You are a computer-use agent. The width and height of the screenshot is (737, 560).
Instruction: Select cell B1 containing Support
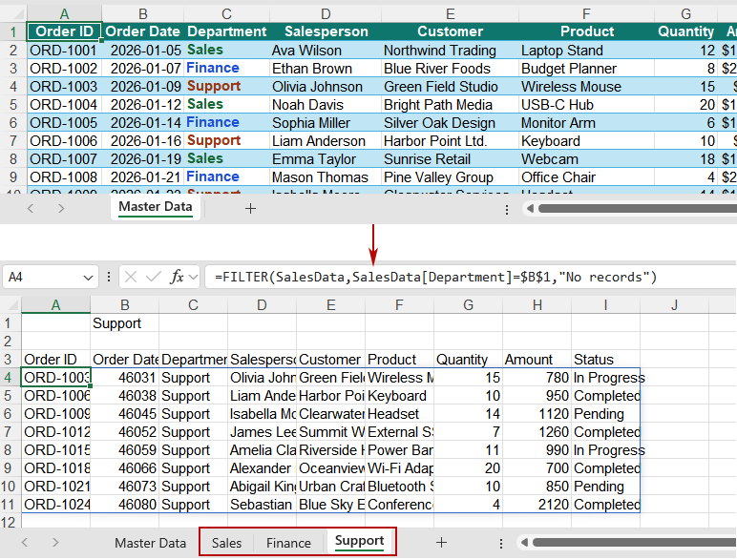(124, 323)
